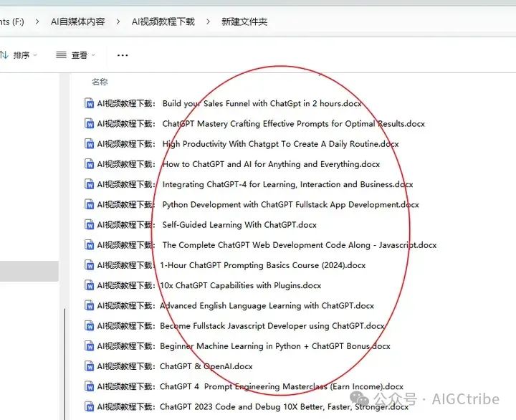Click Word icon of ChatGPT 2023 Code and Debug file
Screen dimensions: 516x420
(x=89, y=406)
